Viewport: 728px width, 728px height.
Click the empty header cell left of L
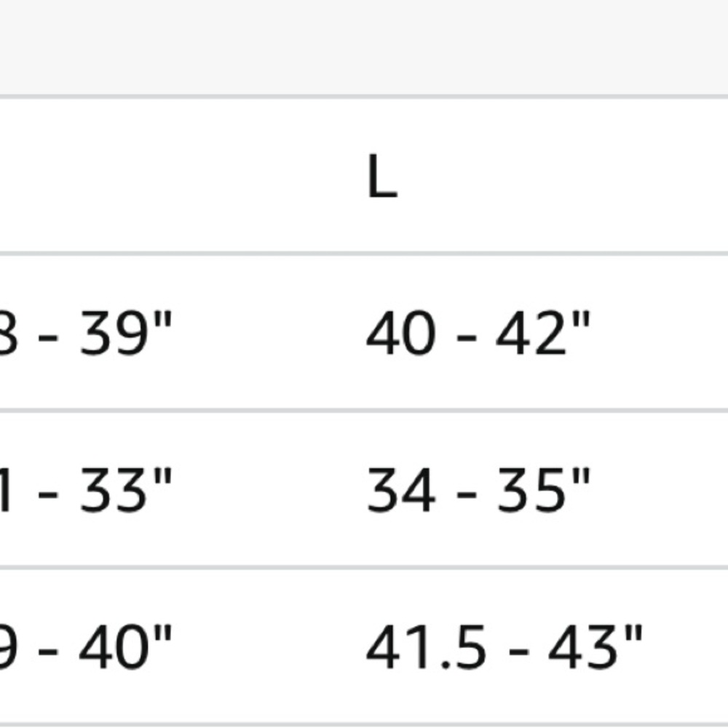coord(172,176)
